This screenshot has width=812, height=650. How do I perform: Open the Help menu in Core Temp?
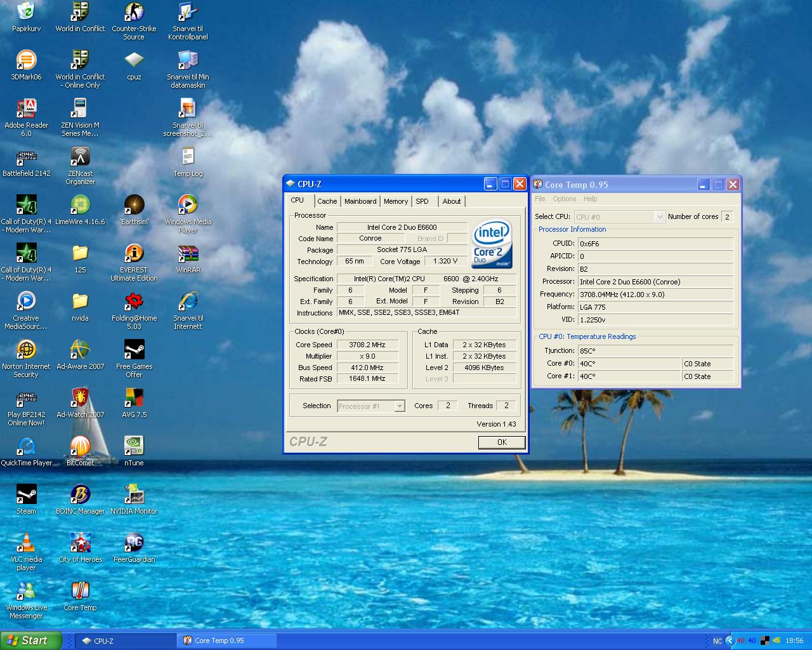pyautogui.click(x=590, y=199)
